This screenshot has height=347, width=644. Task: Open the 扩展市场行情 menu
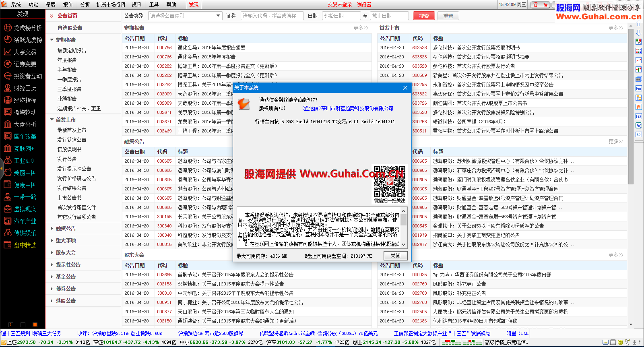click(111, 4)
